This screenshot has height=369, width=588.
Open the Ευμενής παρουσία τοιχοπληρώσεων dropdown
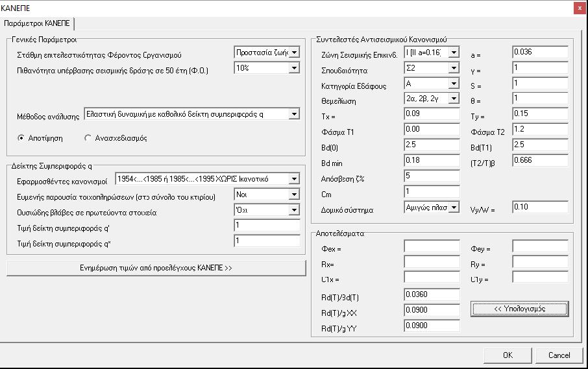tap(267, 195)
